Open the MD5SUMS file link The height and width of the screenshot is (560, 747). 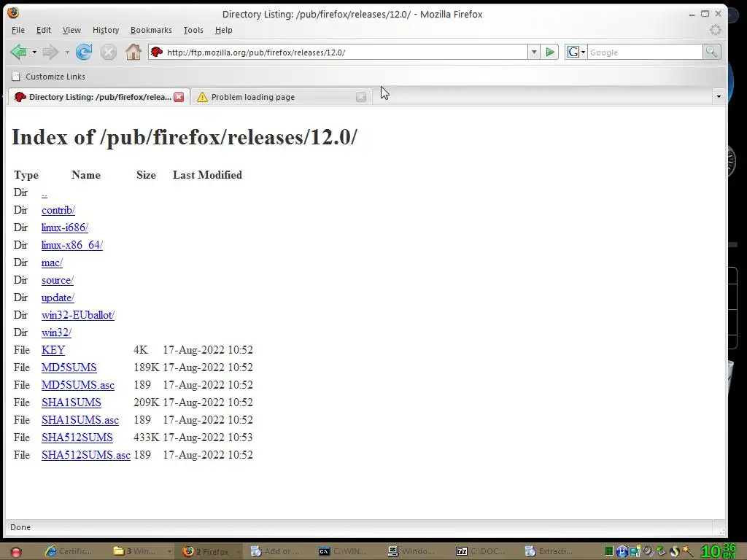69,367
